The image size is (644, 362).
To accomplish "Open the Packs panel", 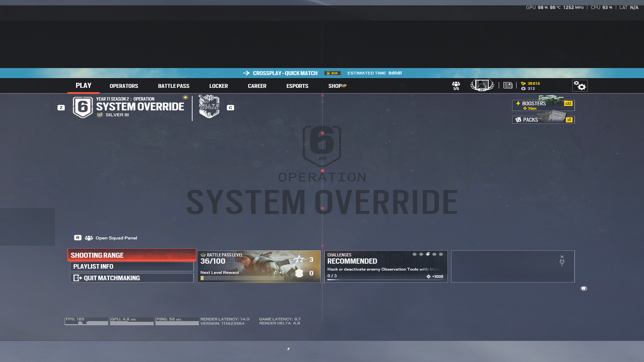I will [x=543, y=120].
